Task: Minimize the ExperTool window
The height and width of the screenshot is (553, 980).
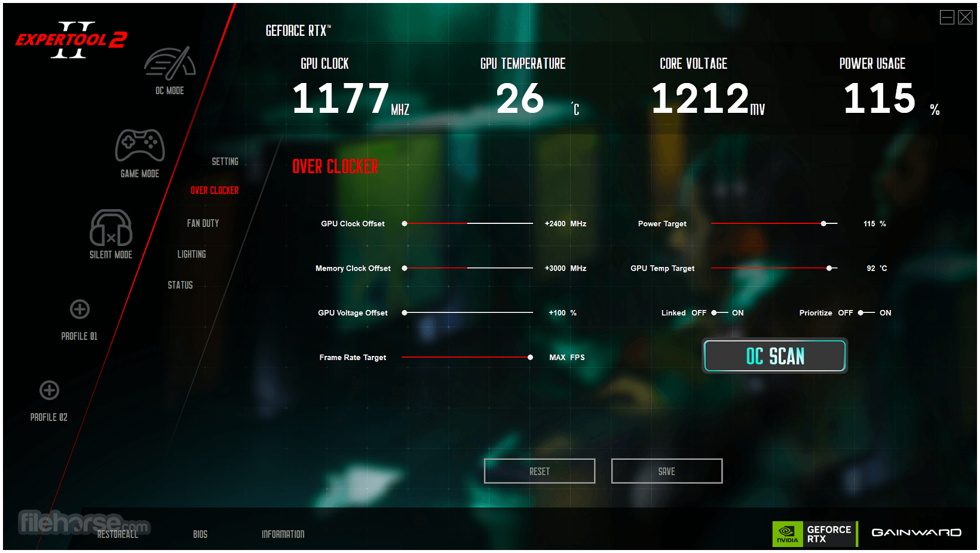Action: (x=947, y=17)
